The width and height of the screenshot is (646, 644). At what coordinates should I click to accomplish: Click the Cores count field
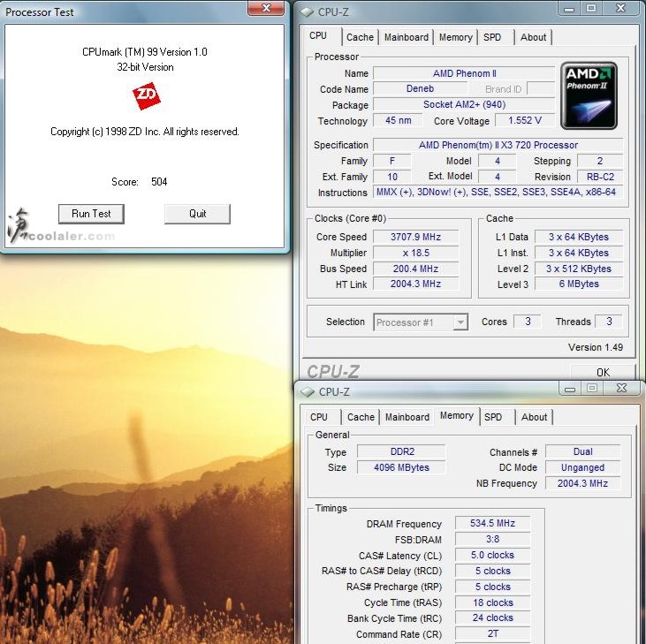point(528,322)
